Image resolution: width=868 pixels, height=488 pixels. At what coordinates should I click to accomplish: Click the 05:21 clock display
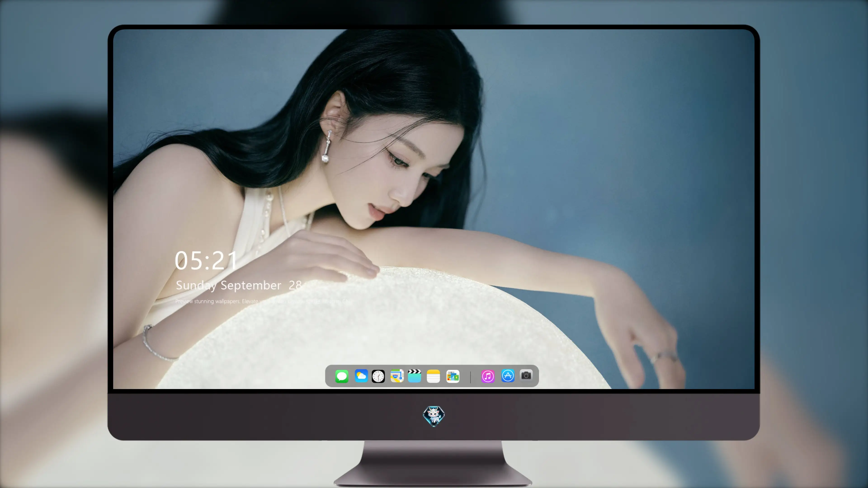[206, 260]
